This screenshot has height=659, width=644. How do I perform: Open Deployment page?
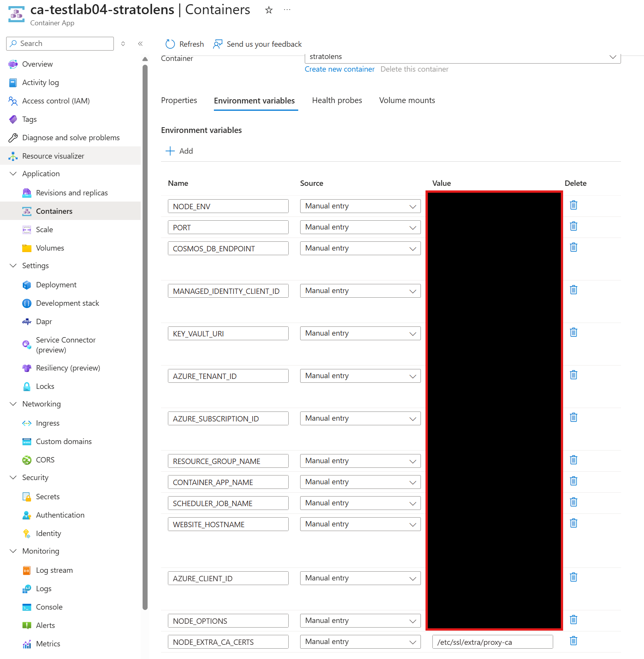coord(56,285)
